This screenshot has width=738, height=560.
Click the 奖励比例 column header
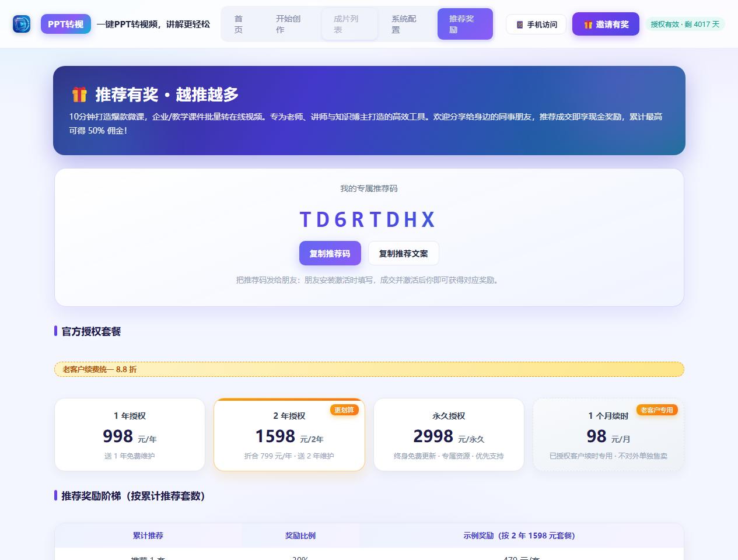coord(300,535)
